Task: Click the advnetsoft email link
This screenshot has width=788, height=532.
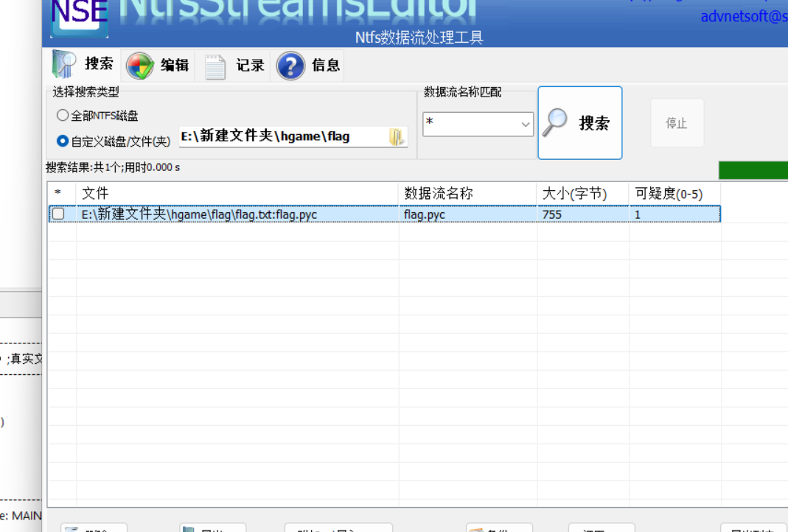Action: point(743,16)
